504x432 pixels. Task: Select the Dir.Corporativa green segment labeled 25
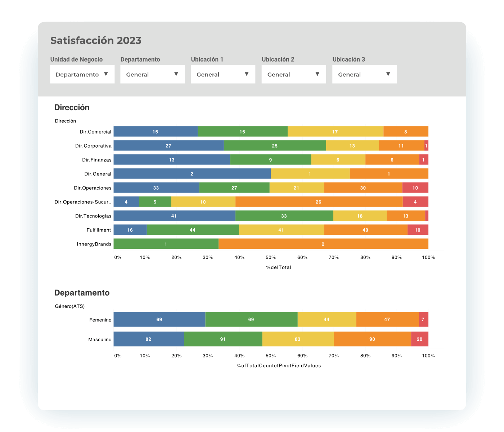(275, 145)
